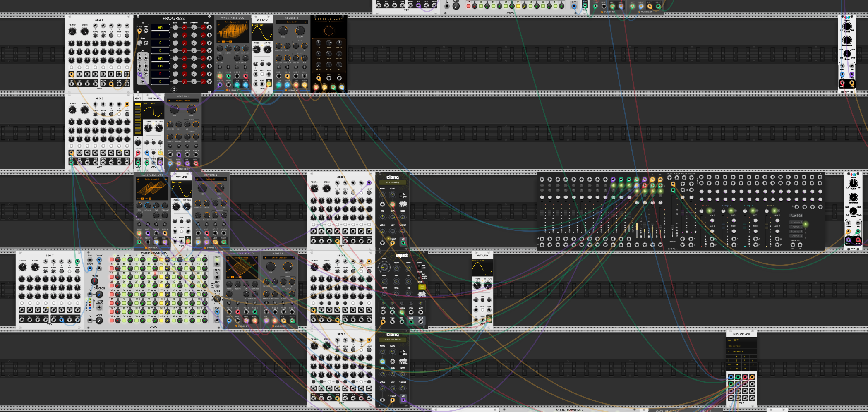868x412 pixels.
Task: Click the Length knob on 64 Step Sequencer
Action: 95,281
